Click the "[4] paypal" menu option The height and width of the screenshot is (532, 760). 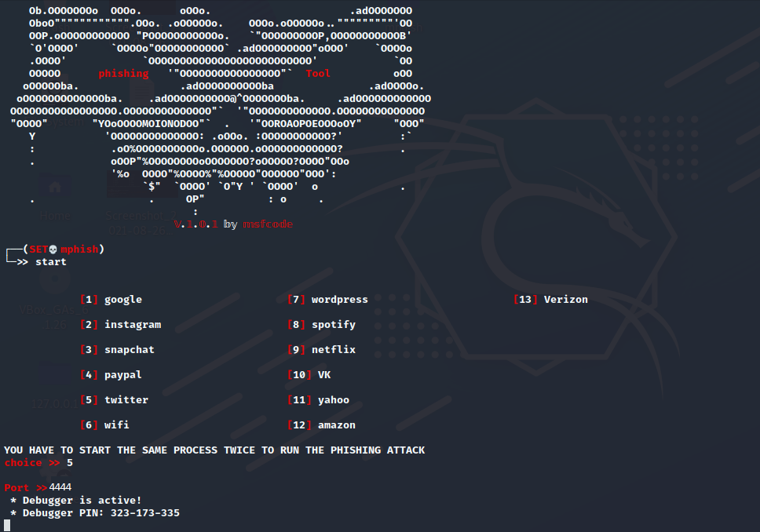click(x=111, y=375)
